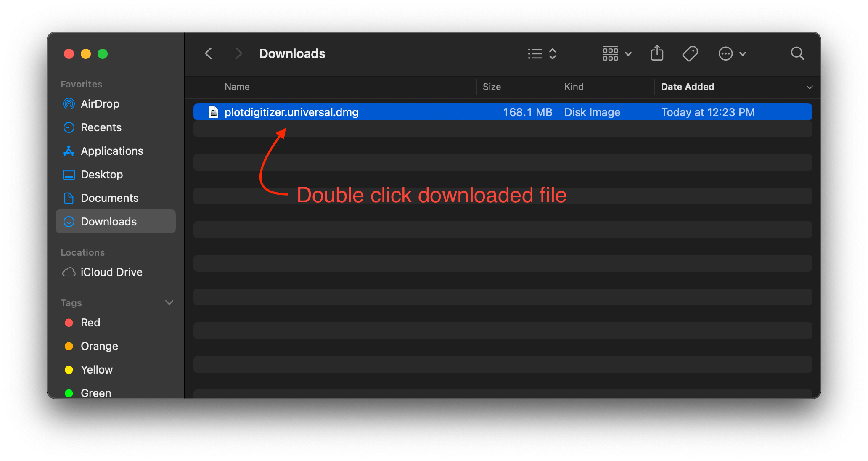Click the Disk Image icon for plotdigitizer
This screenshot has height=461, width=868.
coord(214,112)
